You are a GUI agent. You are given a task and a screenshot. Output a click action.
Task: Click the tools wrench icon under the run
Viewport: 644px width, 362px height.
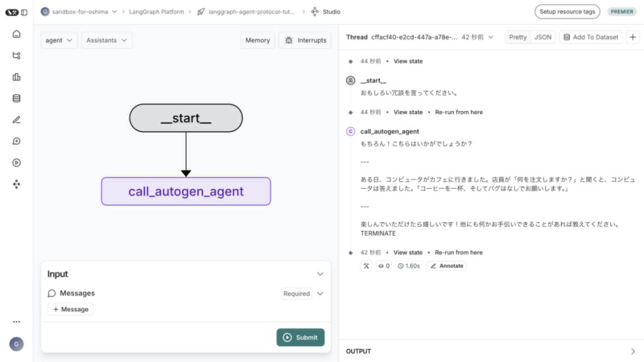click(366, 266)
